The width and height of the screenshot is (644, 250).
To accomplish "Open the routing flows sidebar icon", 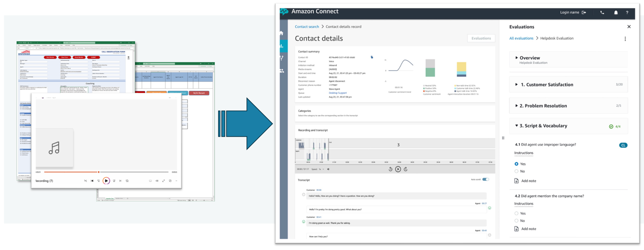I will pyautogui.click(x=282, y=58).
